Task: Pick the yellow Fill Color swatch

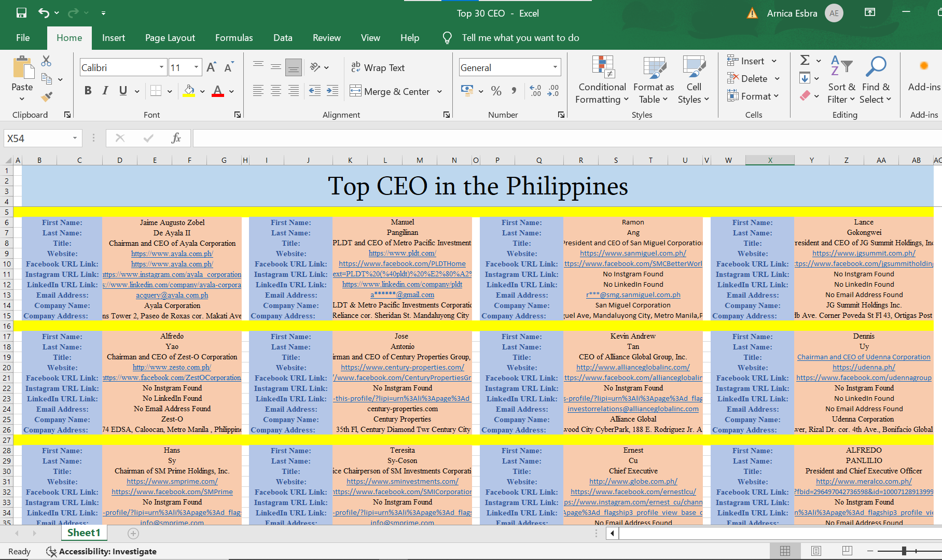Action: (189, 91)
